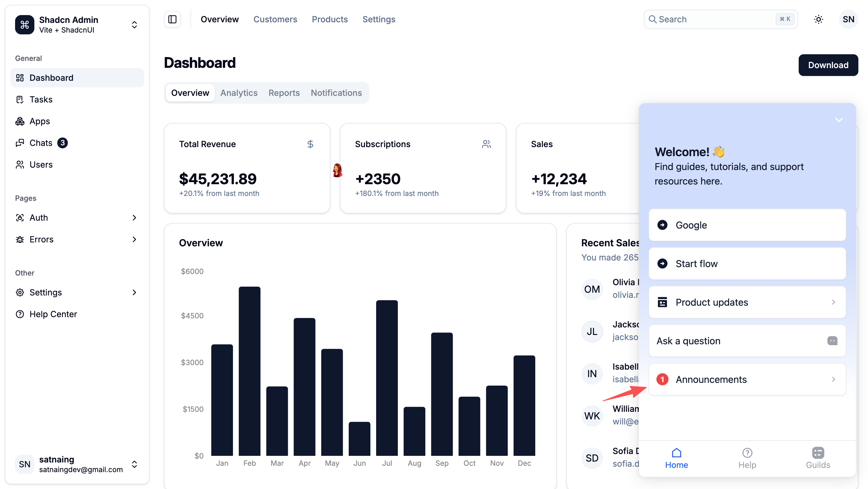Collapse the Welcome help widget chevron
This screenshot has width=868, height=489.
(839, 120)
